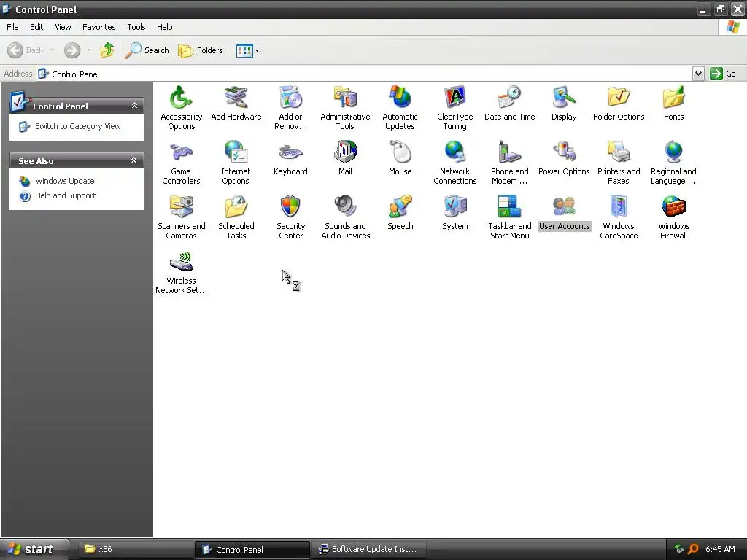Screen dimensions: 747x560
Task: Click Switch to Category View link
Action: 77,126
